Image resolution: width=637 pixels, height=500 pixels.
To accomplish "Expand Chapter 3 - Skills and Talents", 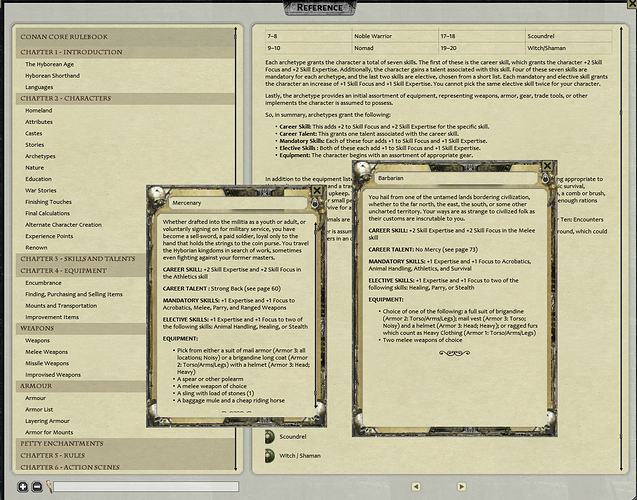I will 81,259.
